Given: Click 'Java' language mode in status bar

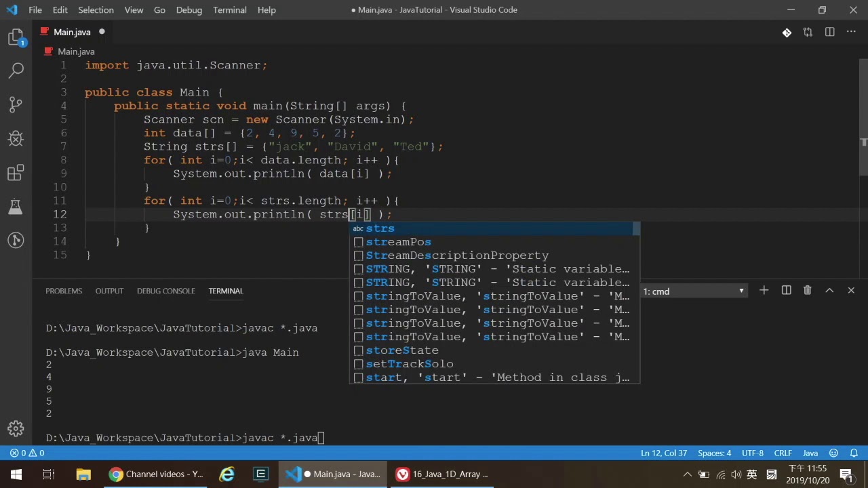Looking at the screenshot, I should (810, 453).
